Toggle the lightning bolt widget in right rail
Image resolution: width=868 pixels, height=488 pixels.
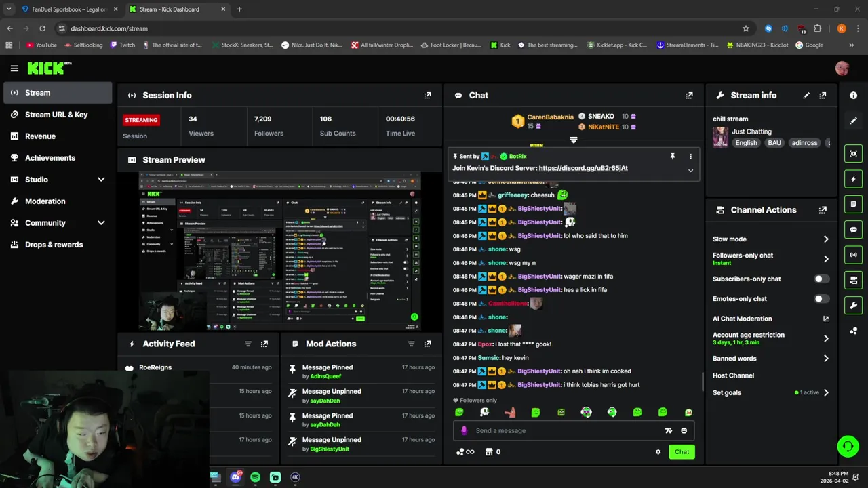coord(853,179)
